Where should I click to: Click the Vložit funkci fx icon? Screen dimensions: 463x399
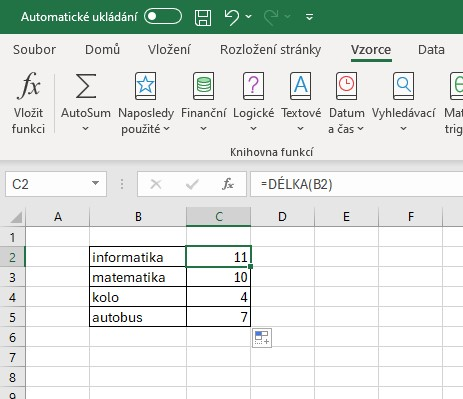[29, 86]
